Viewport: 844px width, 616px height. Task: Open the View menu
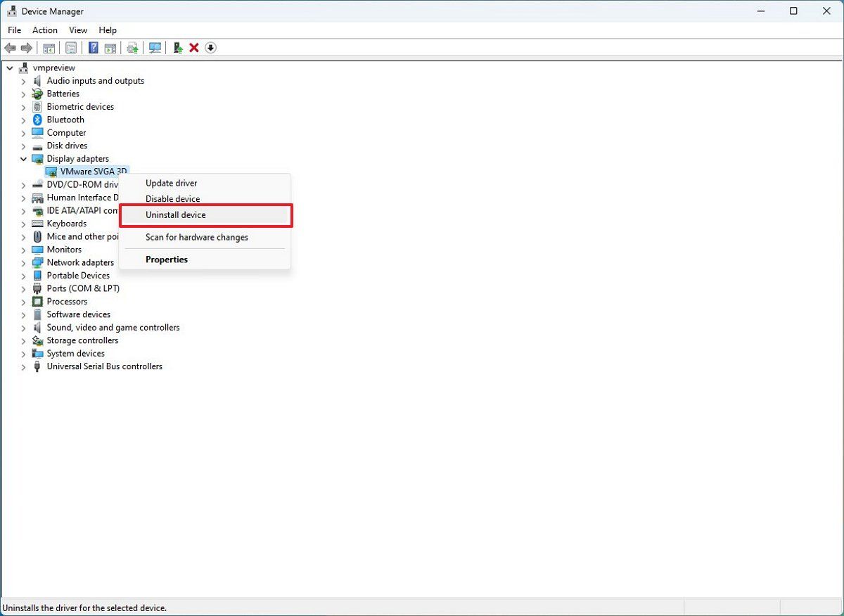click(x=77, y=30)
